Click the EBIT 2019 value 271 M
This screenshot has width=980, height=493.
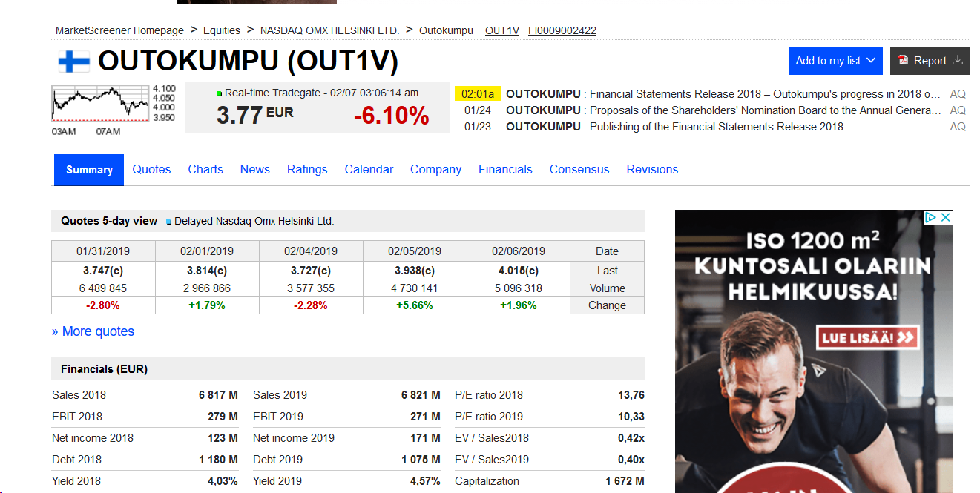tap(425, 417)
